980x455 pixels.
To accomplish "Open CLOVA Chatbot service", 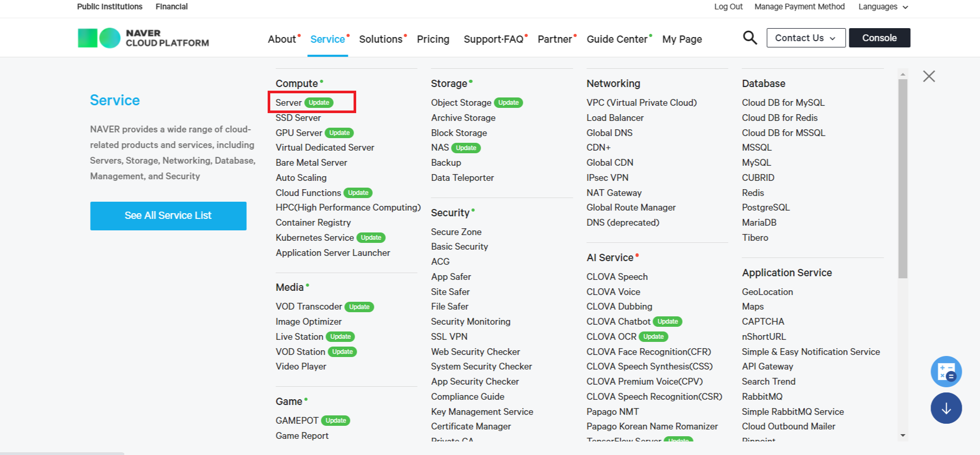I will tap(618, 322).
